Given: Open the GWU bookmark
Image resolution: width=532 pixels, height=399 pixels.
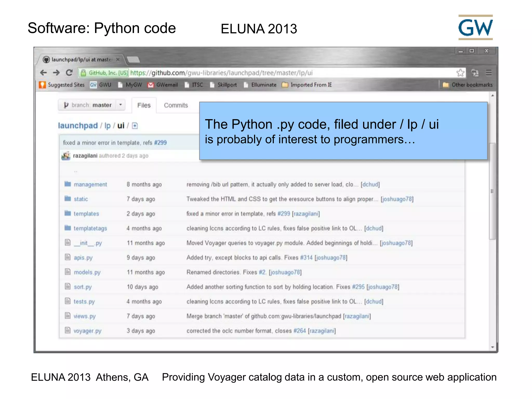Looking at the screenshot, I should click(101, 85).
